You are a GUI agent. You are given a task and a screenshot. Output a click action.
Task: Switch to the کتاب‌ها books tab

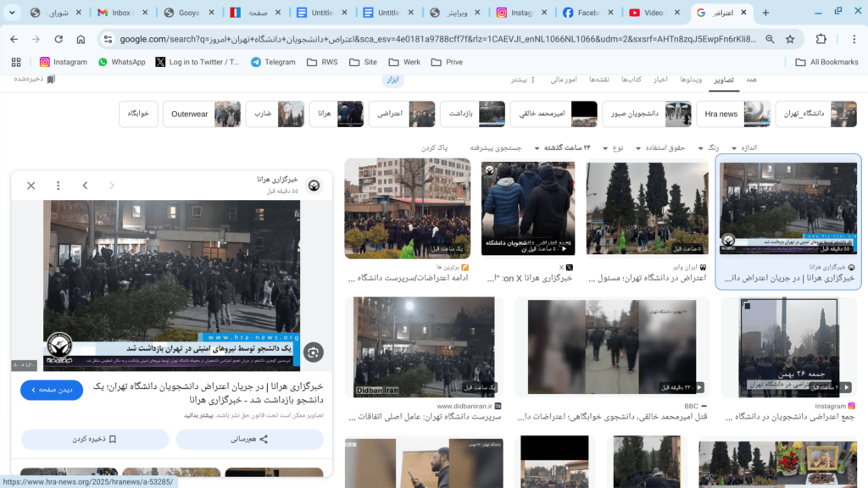pyautogui.click(x=631, y=80)
